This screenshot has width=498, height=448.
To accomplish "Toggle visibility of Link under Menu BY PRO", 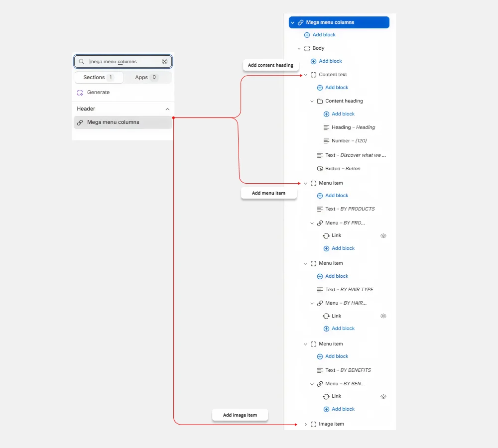I will (383, 236).
